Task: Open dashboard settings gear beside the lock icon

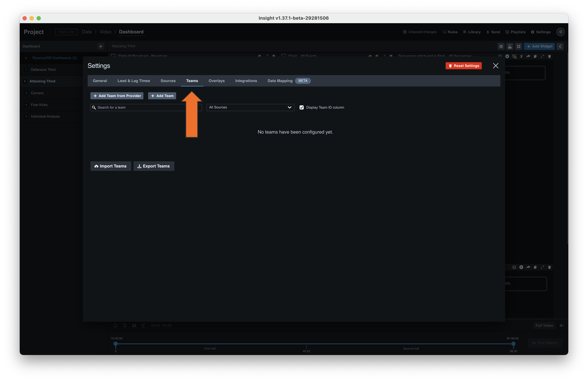Action: point(501,46)
